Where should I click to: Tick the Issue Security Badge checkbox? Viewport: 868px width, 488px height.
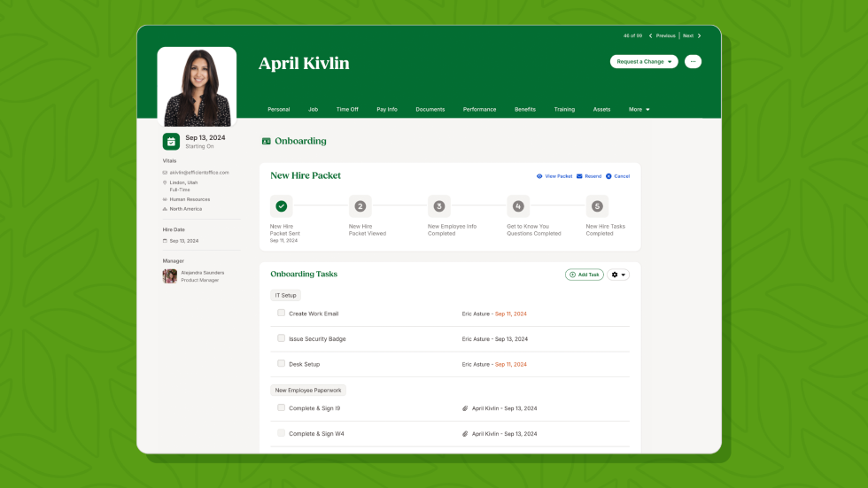point(281,338)
